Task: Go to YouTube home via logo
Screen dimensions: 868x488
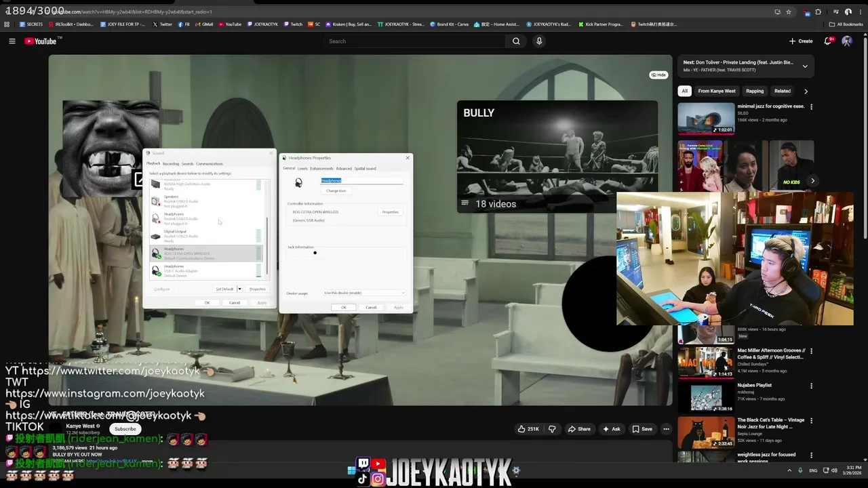Action: point(41,41)
